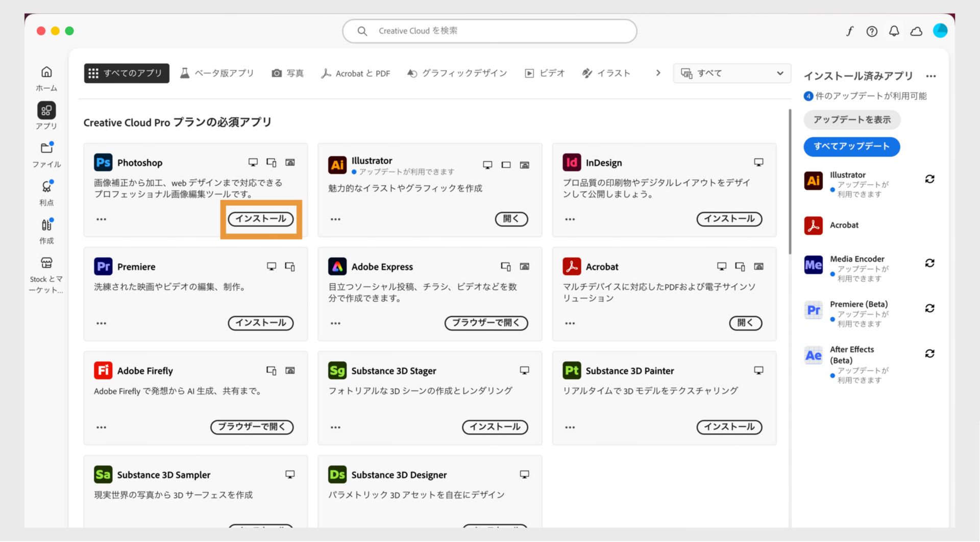Click the Acrobat icon in app card
This screenshot has height=542, width=980.
point(572,266)
